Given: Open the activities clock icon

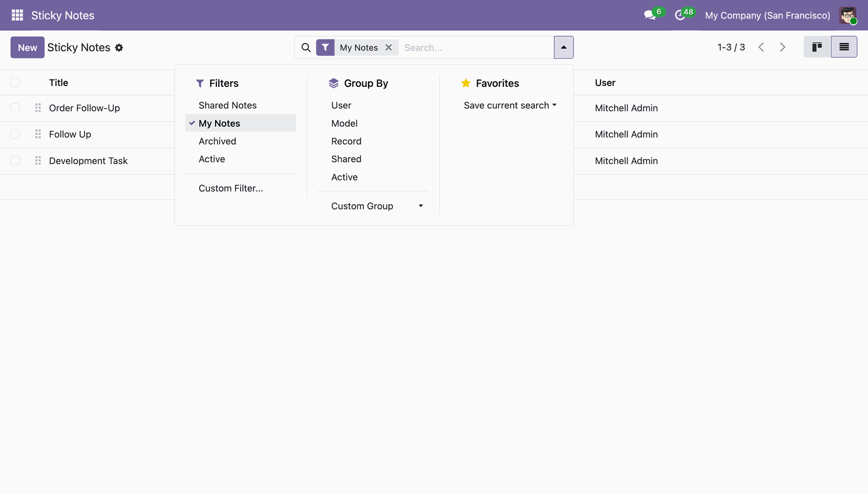Looking at the screenshot, I should (x=679, y=15).
